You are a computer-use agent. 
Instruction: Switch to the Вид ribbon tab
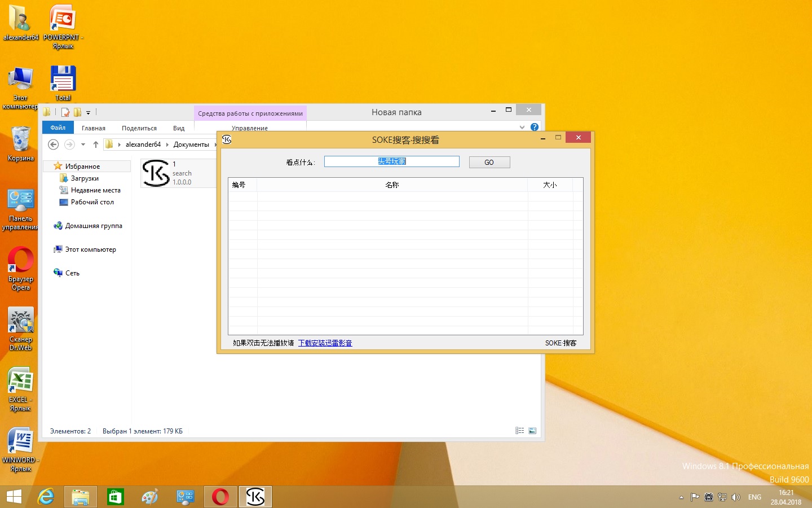tap(179, 128)
